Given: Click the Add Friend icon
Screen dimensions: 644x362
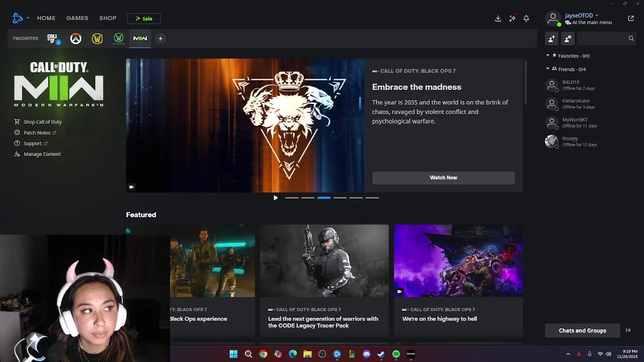Looking at the screenshot, I should [x=552, y=38].
